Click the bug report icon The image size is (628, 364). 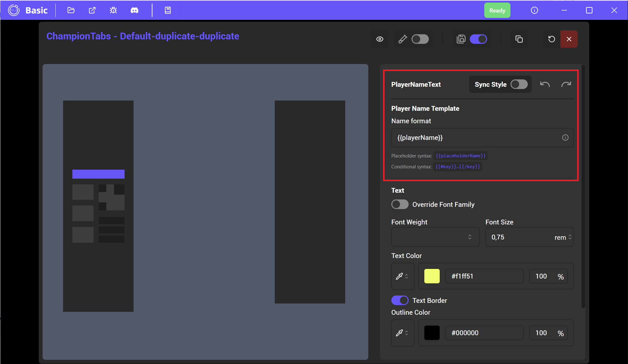coord(113,10)
